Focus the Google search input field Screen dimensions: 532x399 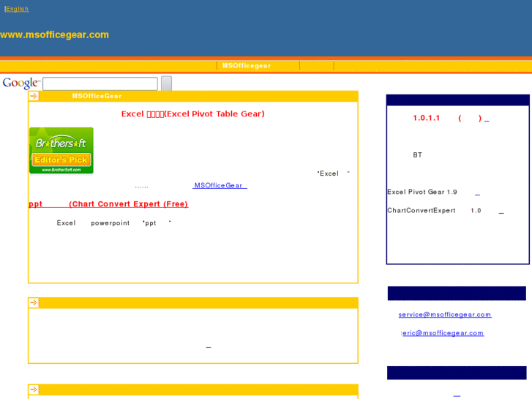click(x=100, y=83)
